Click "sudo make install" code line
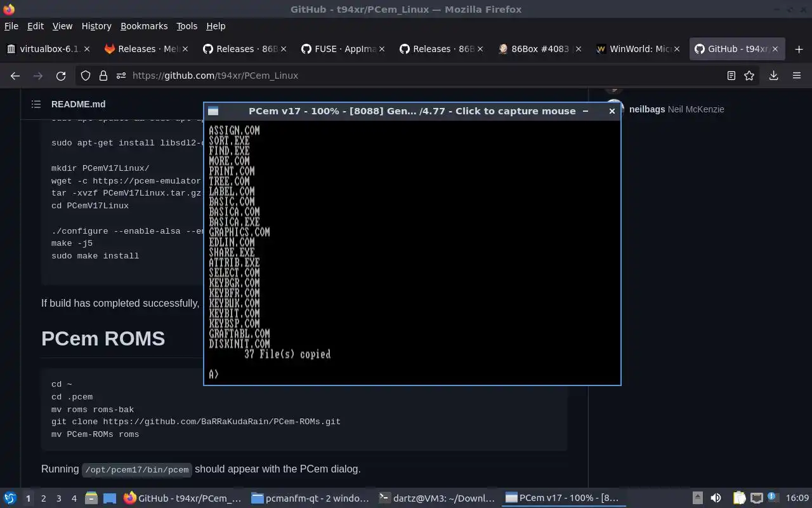Viewport: 812px width, 508px height. click(x=95, y=256)
